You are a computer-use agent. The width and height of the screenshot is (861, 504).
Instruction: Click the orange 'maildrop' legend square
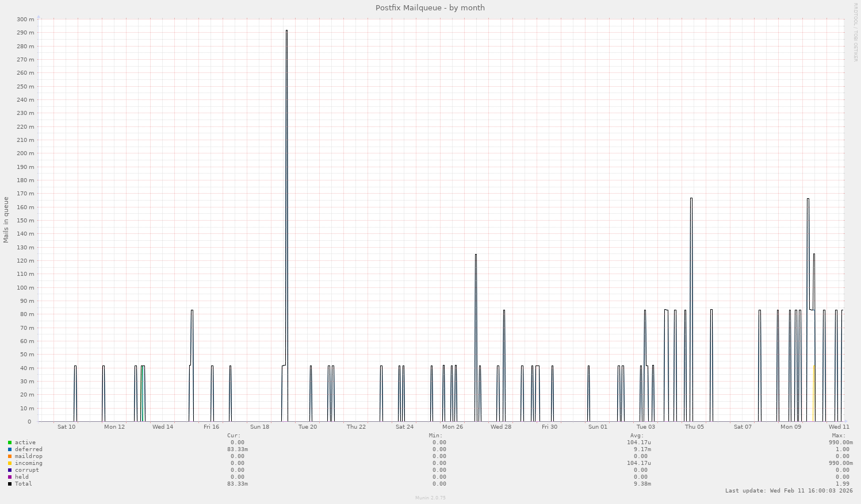point(10,456)
